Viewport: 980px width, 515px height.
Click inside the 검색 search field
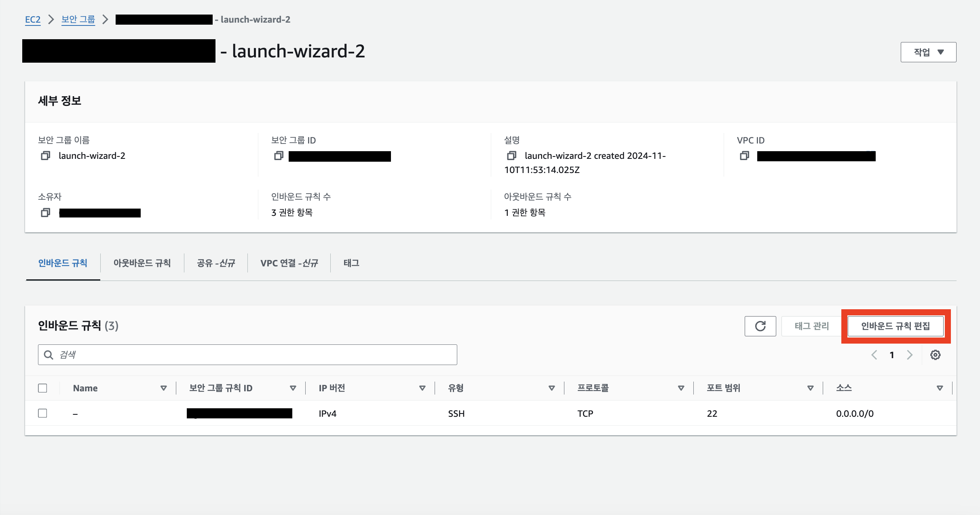(x=247, y=355)
